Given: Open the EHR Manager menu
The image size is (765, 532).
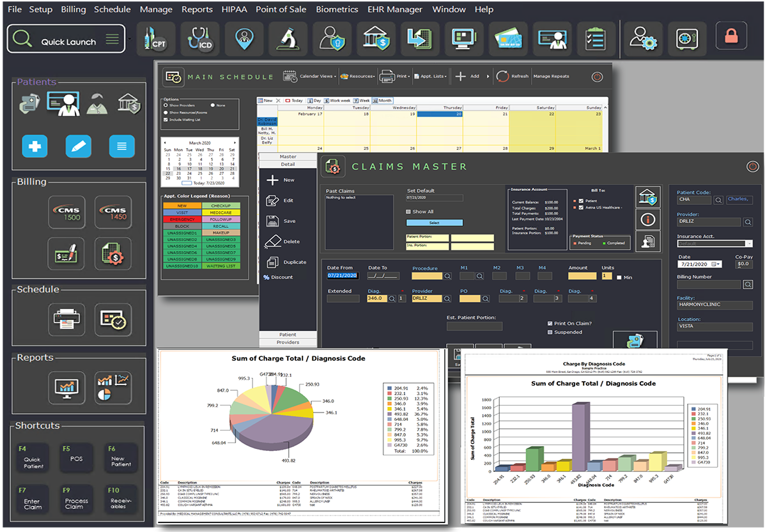Looking at the screenshot, I should (x=395, y=10).
